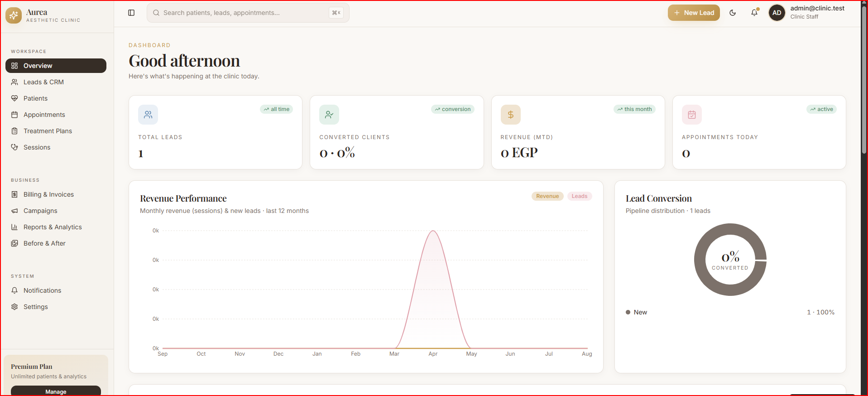This screenshot has width=868, height=396.
Task: Select the 'New' pipeline legend entry
Action: 636,312
